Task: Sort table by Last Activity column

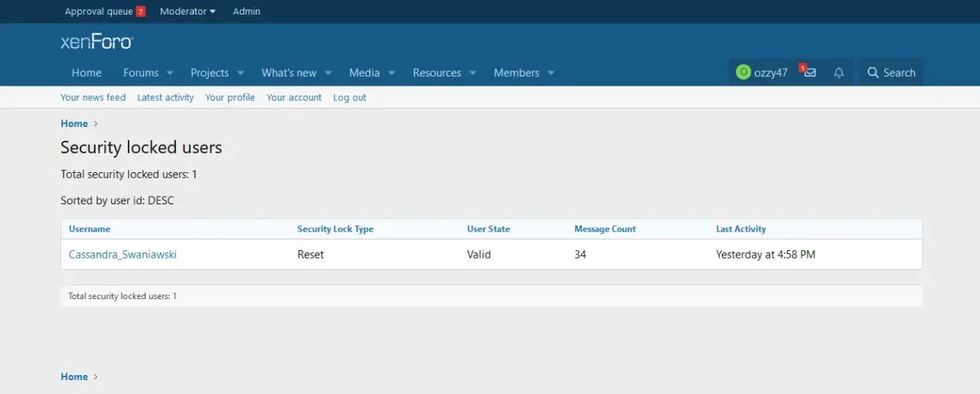Action: tap(740, 229)
